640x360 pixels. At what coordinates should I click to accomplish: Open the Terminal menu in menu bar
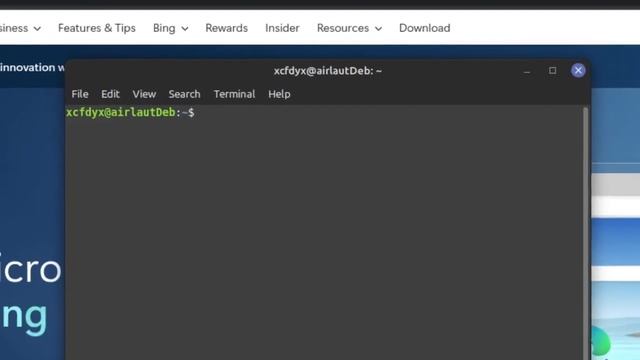234,94
